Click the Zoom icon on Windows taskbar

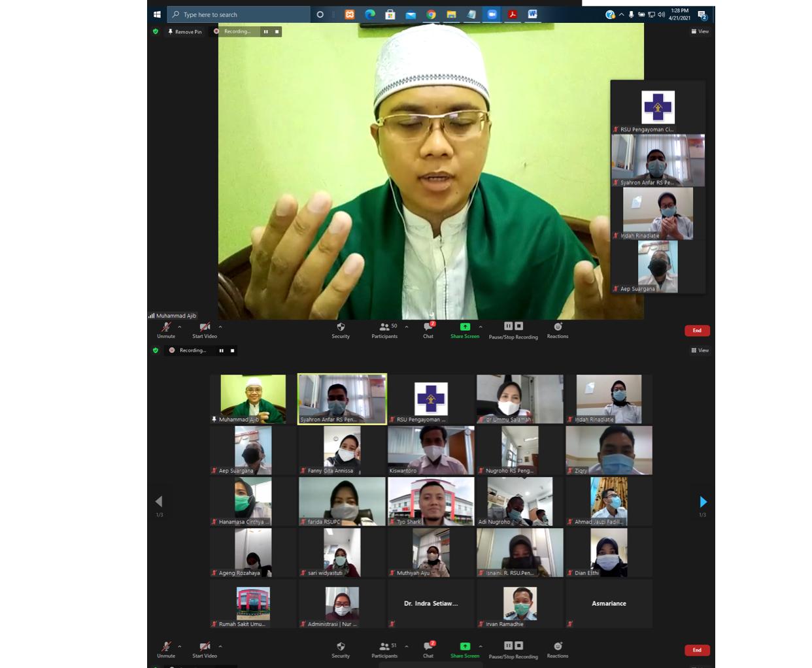click(x=492, y=14)
